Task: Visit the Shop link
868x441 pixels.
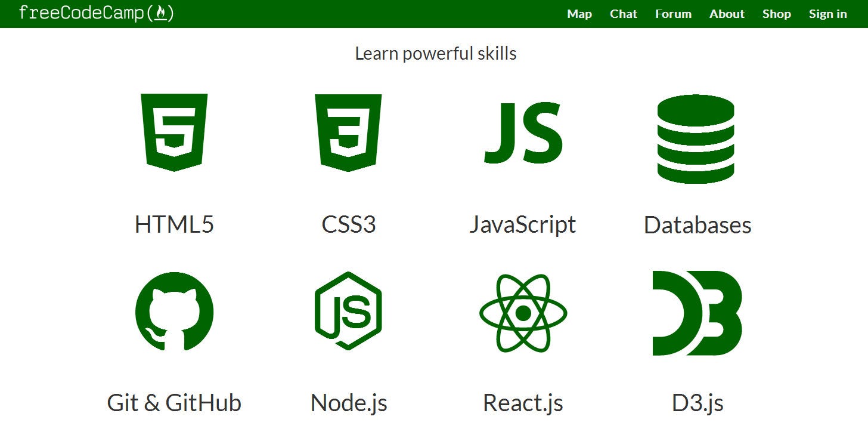Action: click(776, 14)
